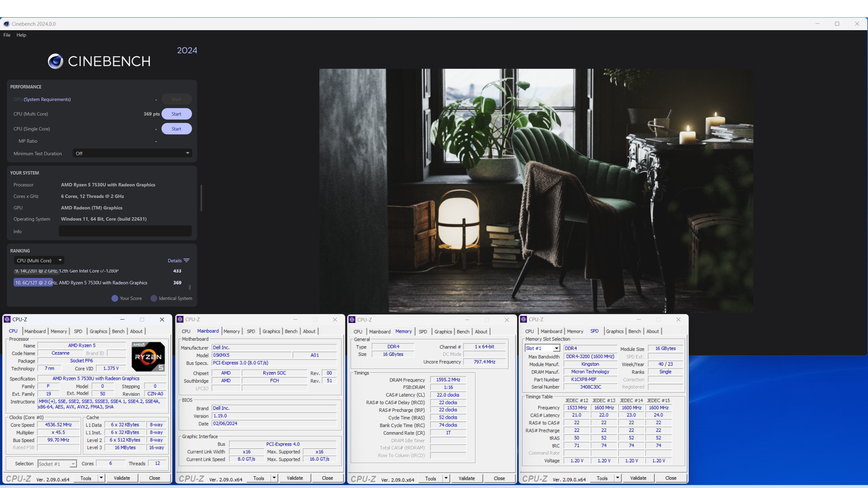Click the SPD CPU-Z window's title icon

524,320
